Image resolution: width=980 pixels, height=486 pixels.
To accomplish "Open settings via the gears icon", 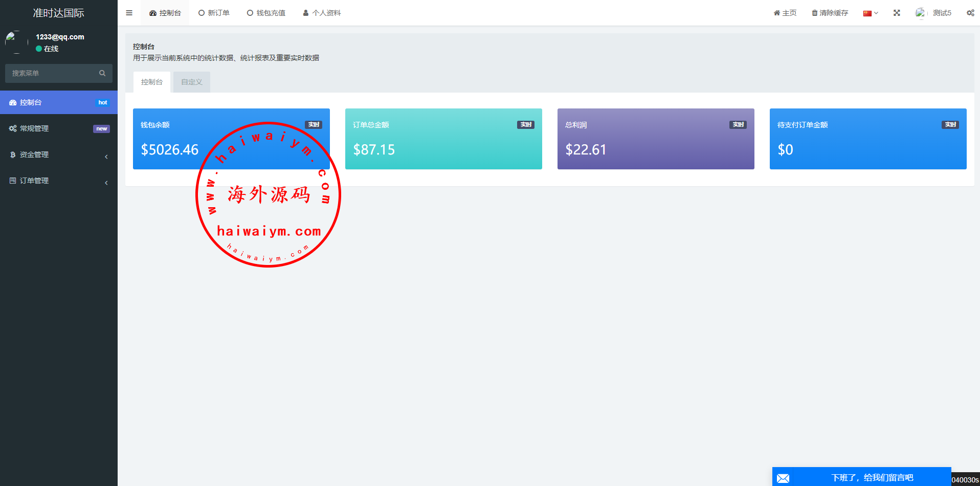I will coord(970,13).
